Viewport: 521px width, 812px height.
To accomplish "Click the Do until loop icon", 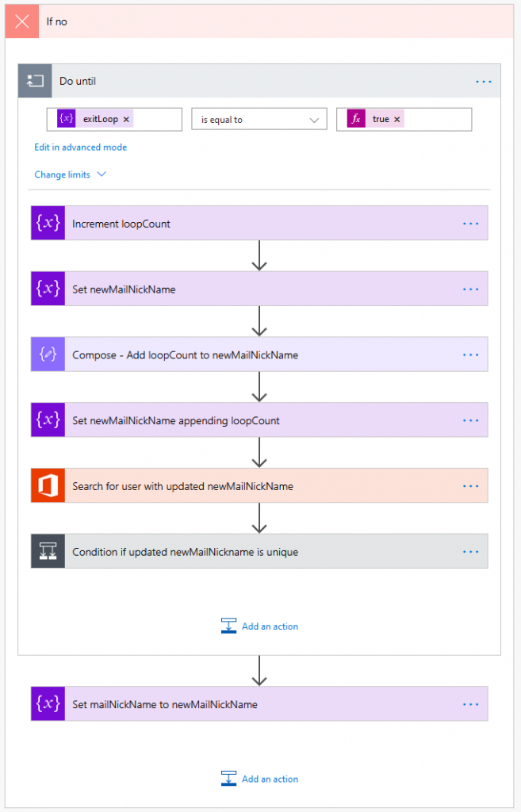I will click(35, 81).
